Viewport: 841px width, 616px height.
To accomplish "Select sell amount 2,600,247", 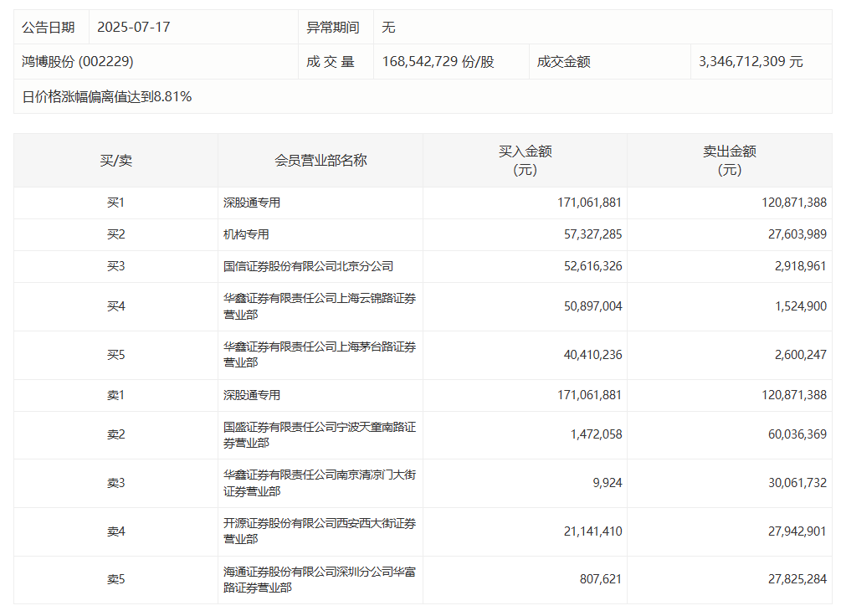I will pos(800,355).
